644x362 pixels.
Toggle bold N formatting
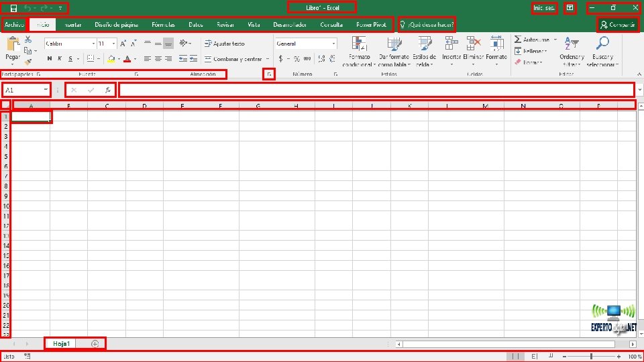coord(49,59)
